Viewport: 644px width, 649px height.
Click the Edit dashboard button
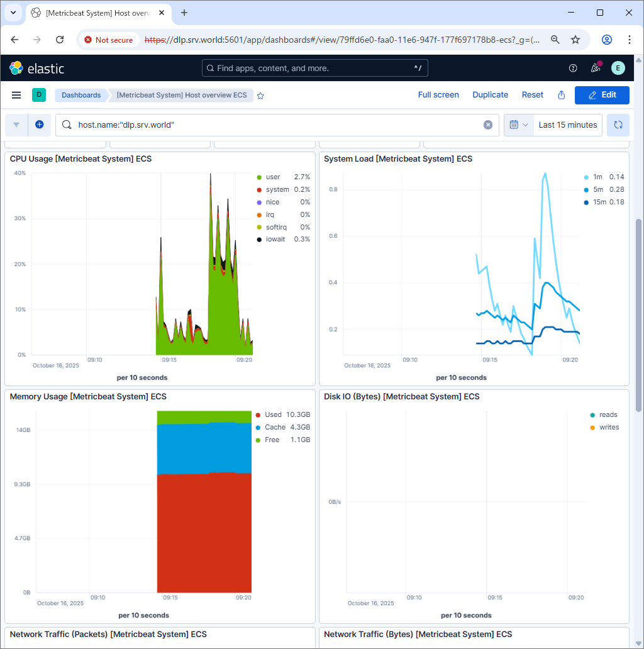pos(602,95)
